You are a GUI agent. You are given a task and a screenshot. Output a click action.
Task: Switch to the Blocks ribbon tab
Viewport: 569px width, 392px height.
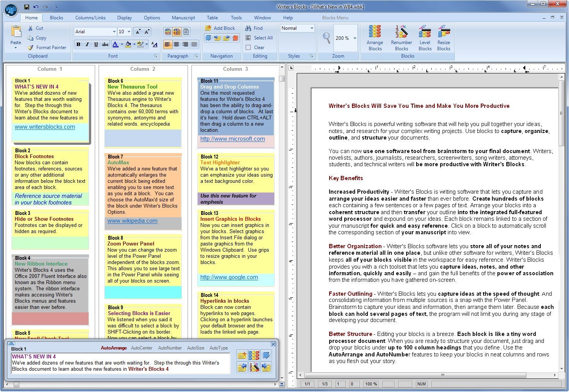(56, 18)
